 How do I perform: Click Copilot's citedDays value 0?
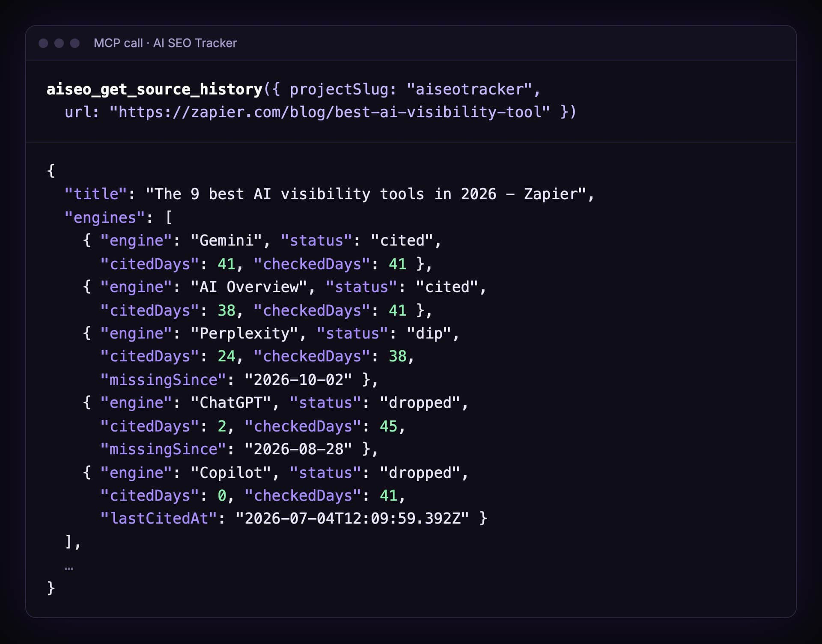[x=222, y=496]
